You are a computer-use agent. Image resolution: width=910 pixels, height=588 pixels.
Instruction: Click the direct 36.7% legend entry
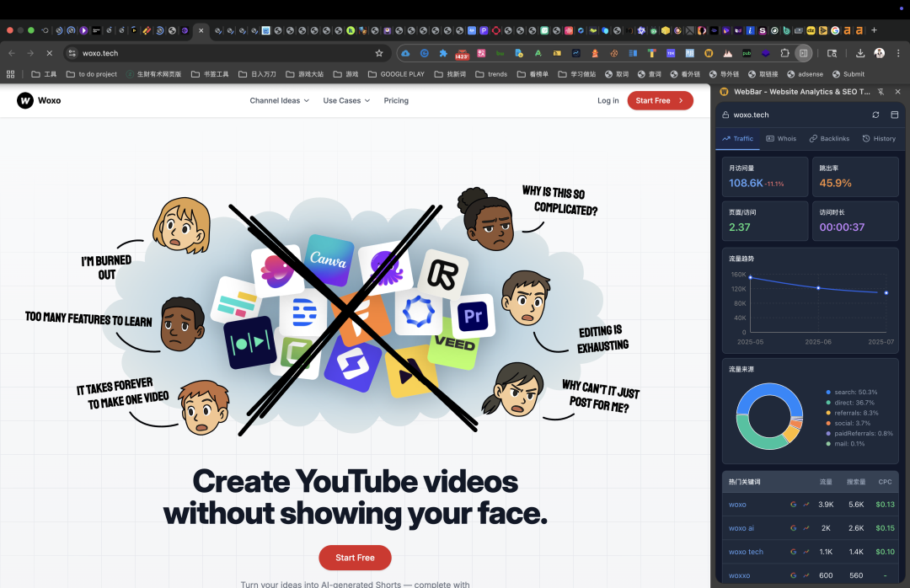coord(849,403)
